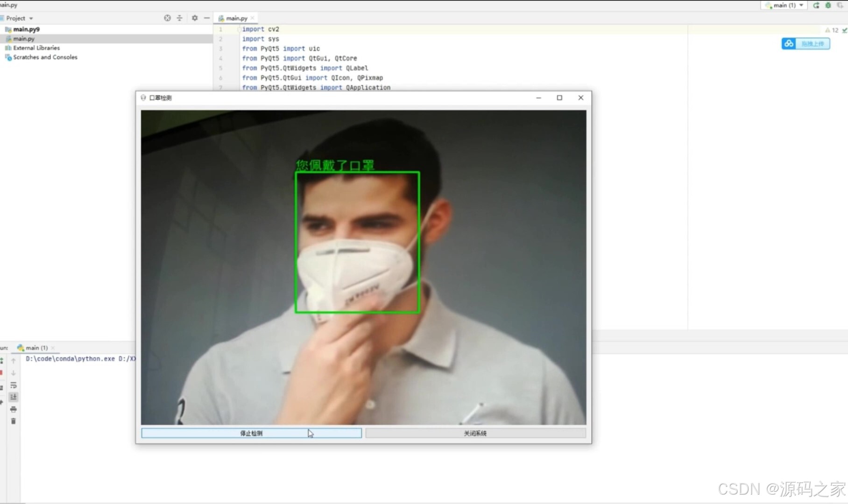Select opened file with the crosshair icon
848x504 pixels.
point(167,18)
